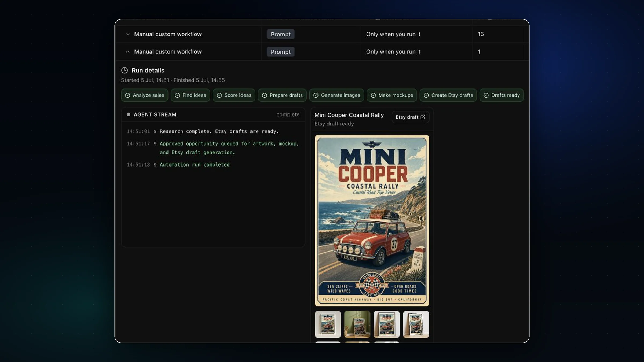This screenshot has width=644, height=362.
Task: Click the 'Research complete. Etsy drafts are ready.' log line
Action: [219, 131]
